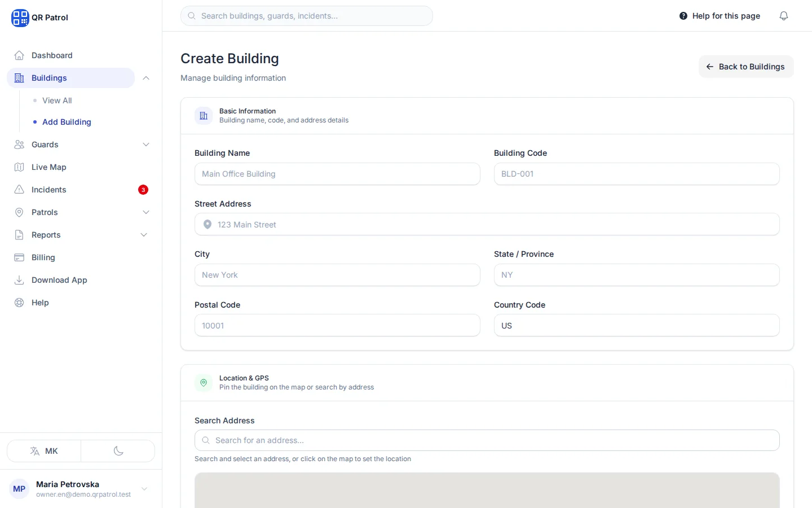Open notifications via the bell icon
This screenshot has width=812, height=508.
coord(784,16)
